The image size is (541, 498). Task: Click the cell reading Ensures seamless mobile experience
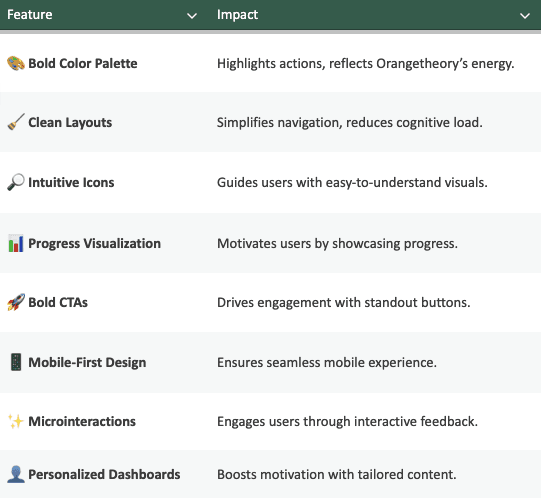pos(375,362)
